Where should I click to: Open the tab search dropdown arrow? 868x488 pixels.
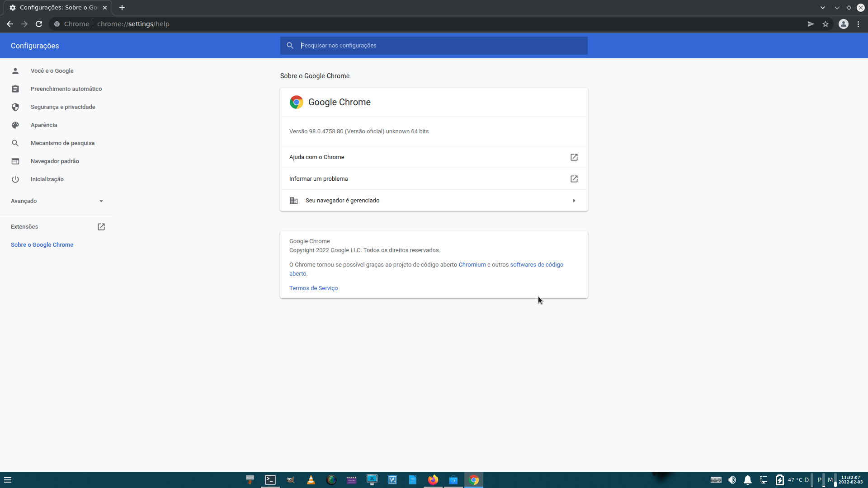pos(823,8)
